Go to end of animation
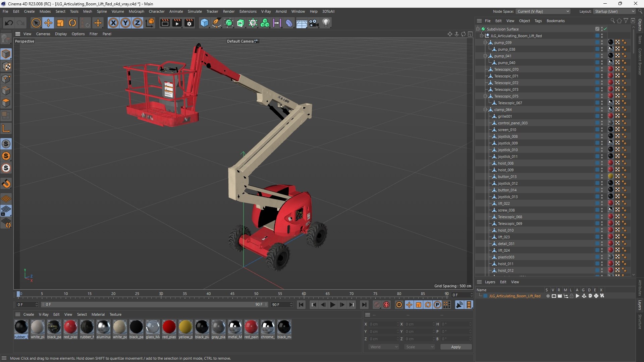Screen dimensions: 644x362 pos(364,305)
